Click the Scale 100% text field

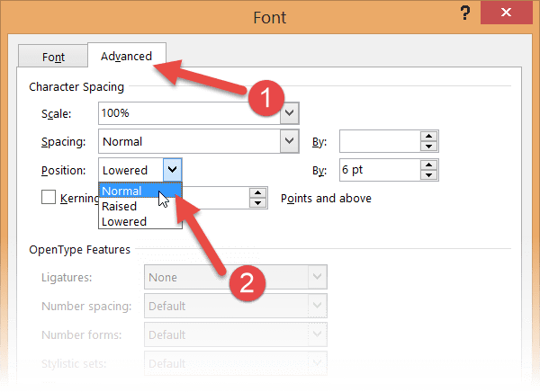pyautogui.click(x=187, y=113)
